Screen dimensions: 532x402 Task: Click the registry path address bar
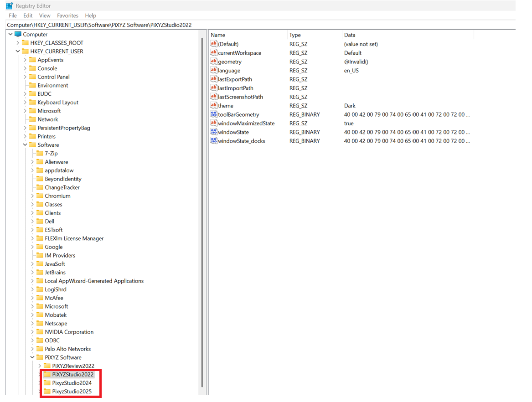(x=261, y=25)
